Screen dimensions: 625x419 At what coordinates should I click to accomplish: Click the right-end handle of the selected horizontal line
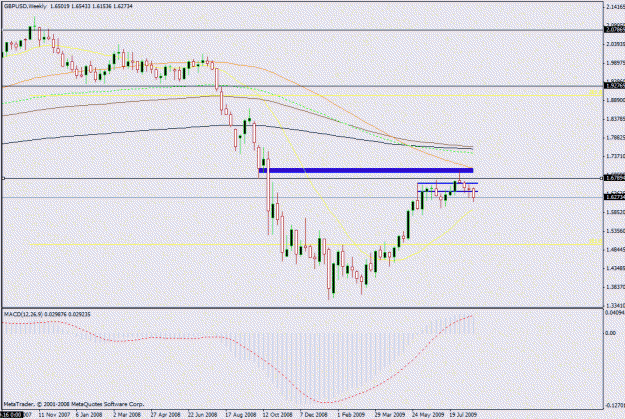click(602, 179)
